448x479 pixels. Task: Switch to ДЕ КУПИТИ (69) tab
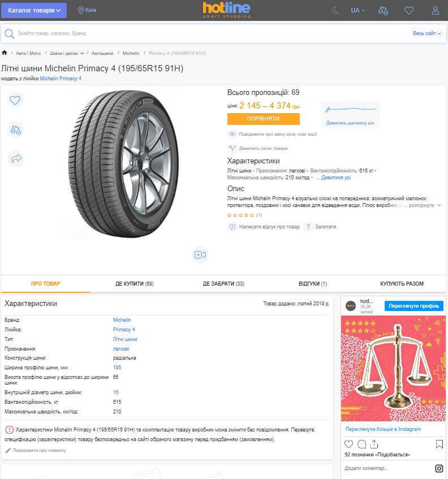[x=135, y=284]
